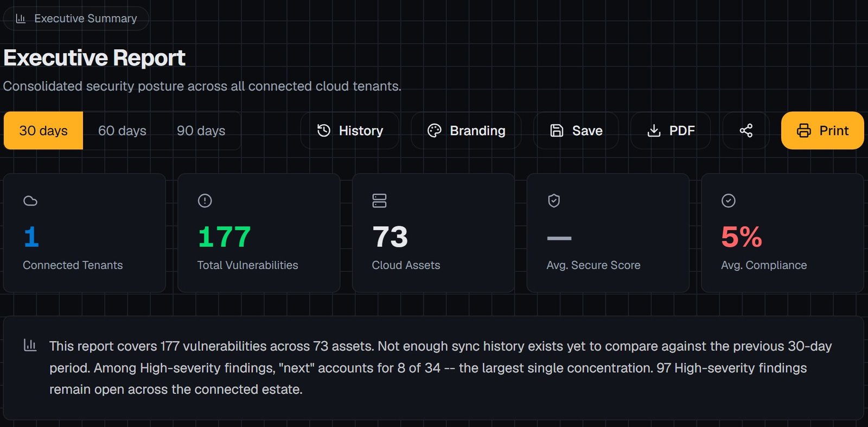
Task: Click the server icon on Cloud Assets card
Action: [380, 201]
